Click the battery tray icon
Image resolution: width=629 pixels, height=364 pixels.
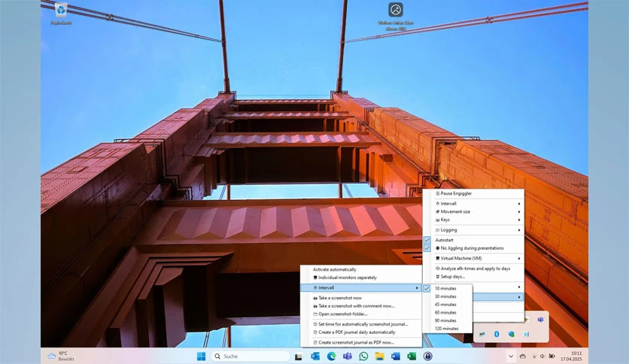coord(552,356)
